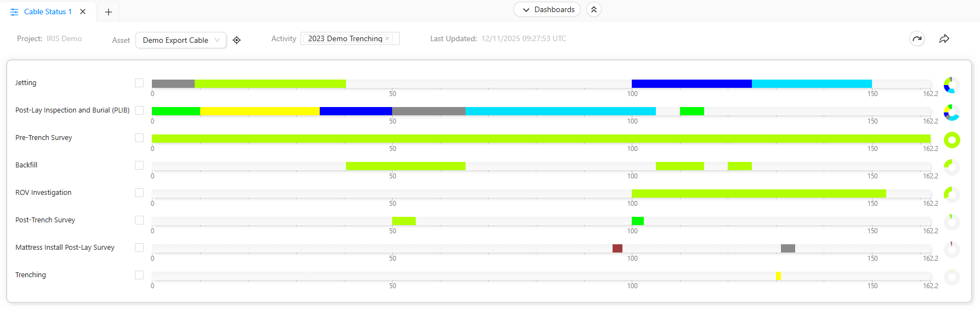Click the Mattress Install donut chart icon
The image size is (980, 314).
point(952,250)
